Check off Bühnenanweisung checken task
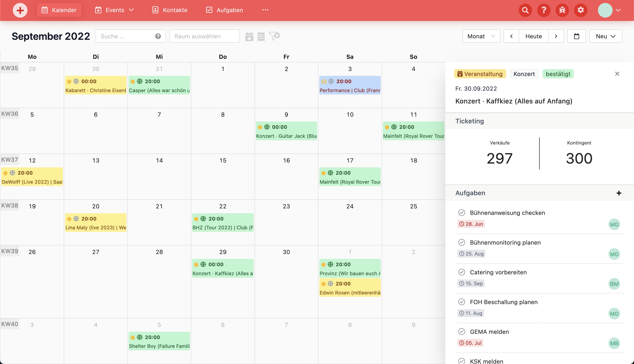634x364 pixels. 462,213
